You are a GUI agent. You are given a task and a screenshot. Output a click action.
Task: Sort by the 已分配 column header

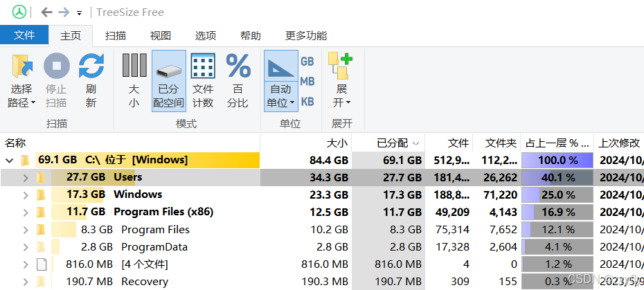pyautogui.click(x=388, y=143)
